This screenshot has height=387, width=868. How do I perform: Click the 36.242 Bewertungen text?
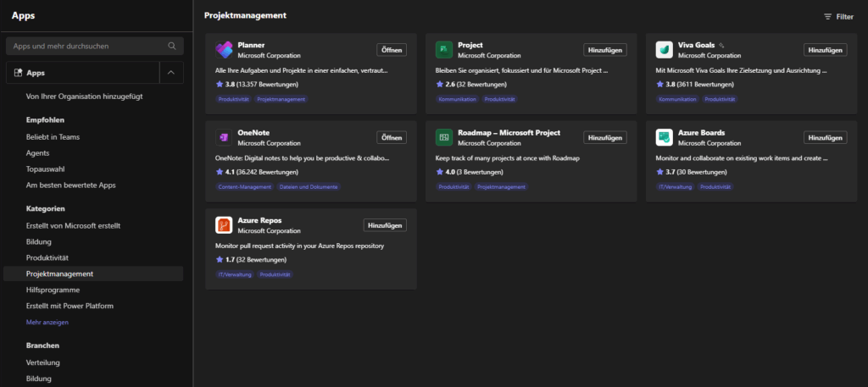pyautogui.click(x=267, y=172)
